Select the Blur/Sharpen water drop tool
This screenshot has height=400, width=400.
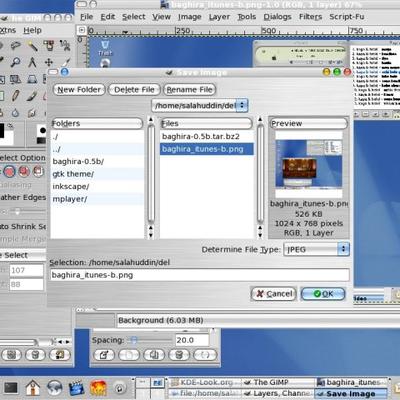tap(15, 113)
